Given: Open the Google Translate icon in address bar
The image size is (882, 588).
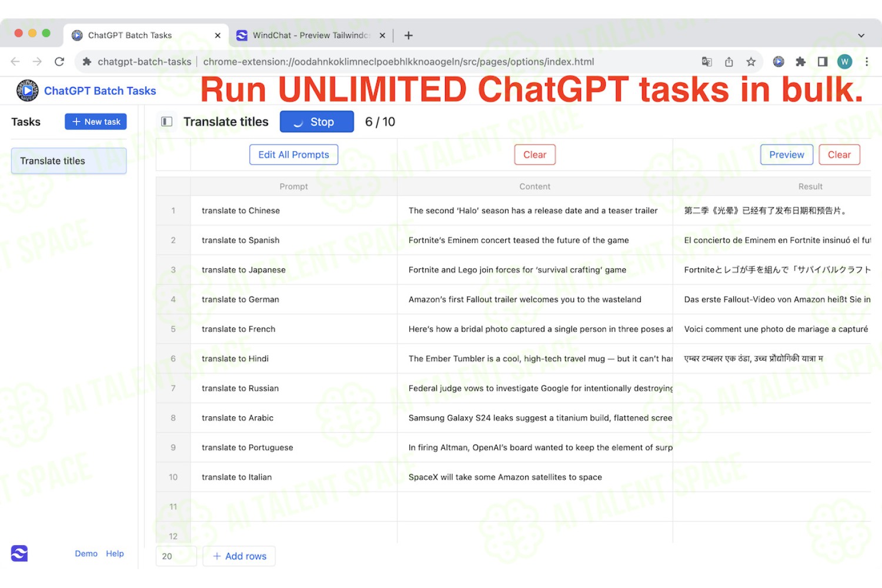Looking at the screenshot, I should coord(707,62).
